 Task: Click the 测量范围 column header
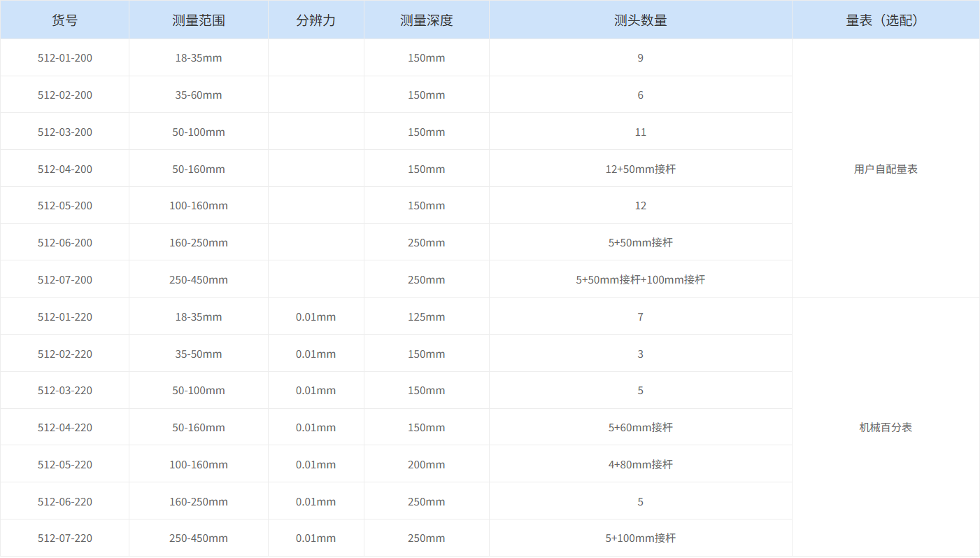coord(198,20)
